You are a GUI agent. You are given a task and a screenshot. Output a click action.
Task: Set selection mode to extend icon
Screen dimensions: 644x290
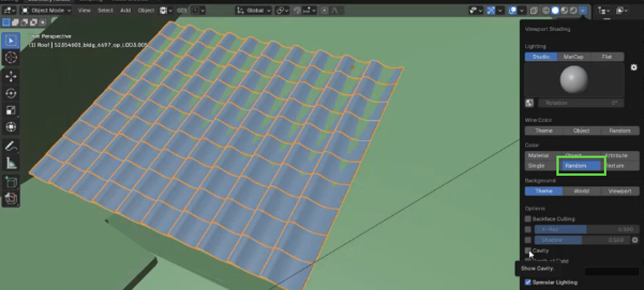click(x=14, y=23)
